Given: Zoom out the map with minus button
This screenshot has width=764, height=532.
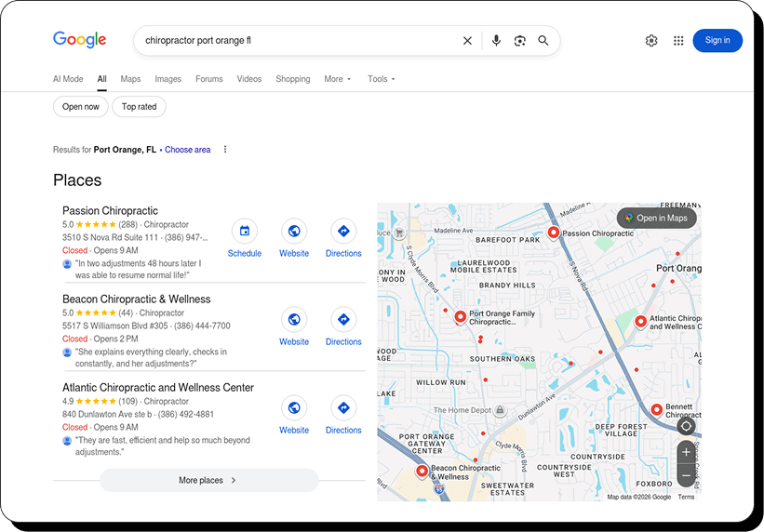Looking at the screenshot, I should tap(686, 475).
